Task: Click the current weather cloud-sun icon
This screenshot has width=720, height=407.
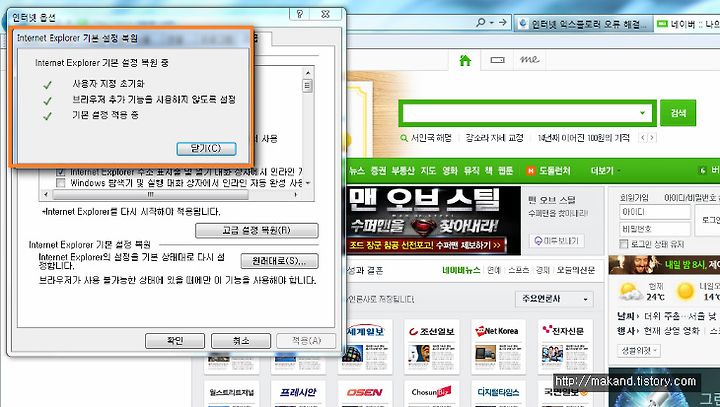Action: 629,291
